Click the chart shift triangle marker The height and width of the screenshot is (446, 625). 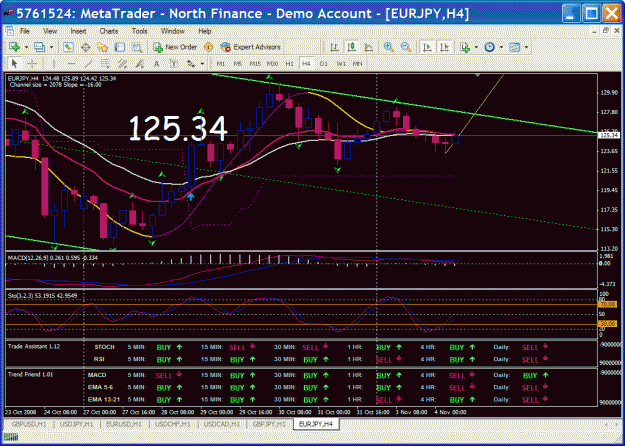pyautogui.click(x=478, y=75)
